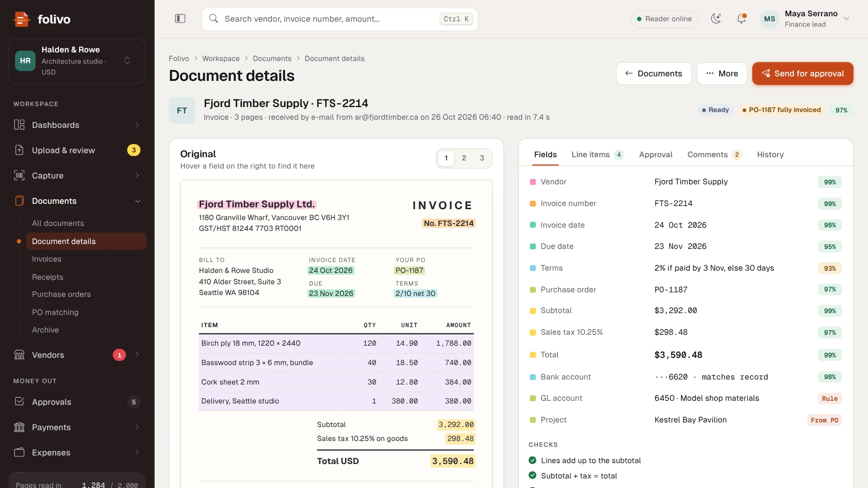Viewport: 868px width, 488px height.
Task: Open Upload & review section
Action: [77, 150]
